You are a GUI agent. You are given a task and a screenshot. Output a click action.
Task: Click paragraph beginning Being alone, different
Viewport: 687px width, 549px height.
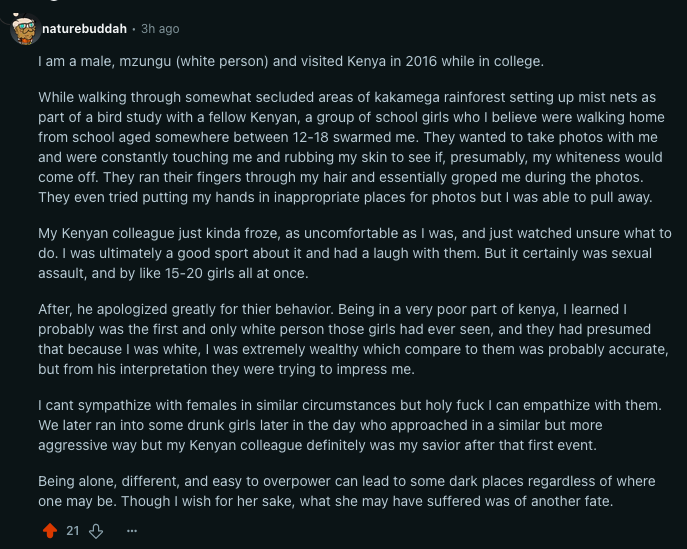tap(347, 491)
